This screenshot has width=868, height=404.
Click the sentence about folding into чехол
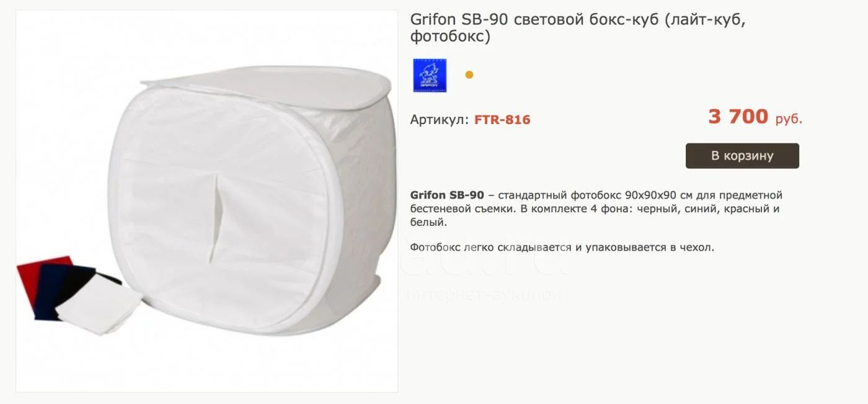[x=562, y=247]
